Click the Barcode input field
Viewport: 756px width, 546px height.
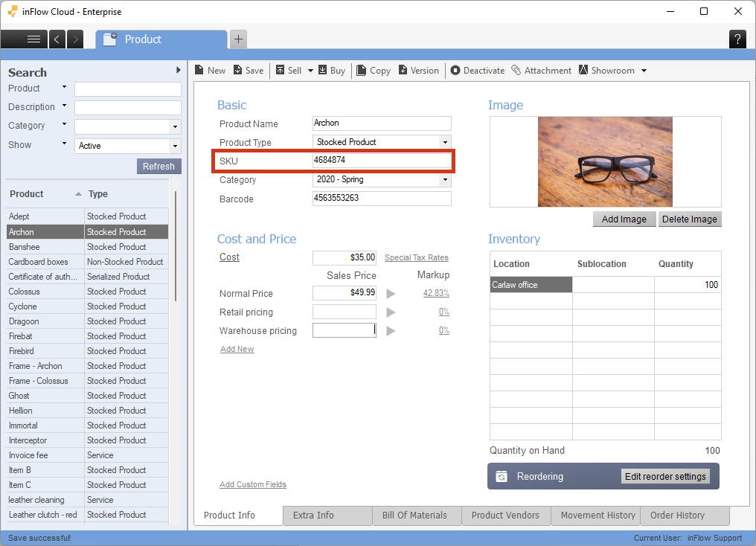pyautogui.click(x=382, y=199)
